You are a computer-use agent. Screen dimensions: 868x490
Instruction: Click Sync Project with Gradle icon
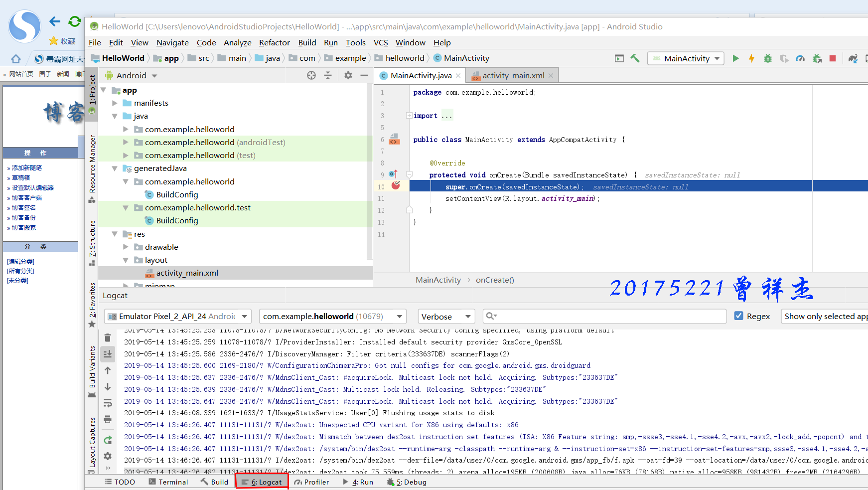click(853, 58)
